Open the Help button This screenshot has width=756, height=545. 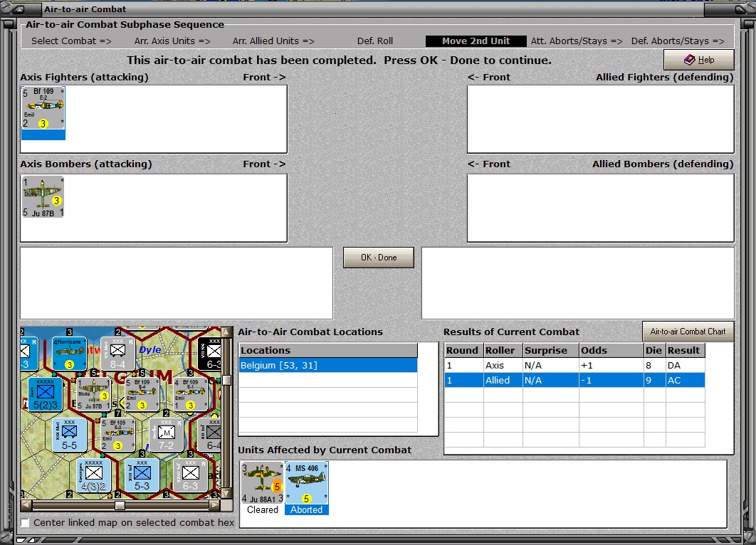(x=699, y=60)
